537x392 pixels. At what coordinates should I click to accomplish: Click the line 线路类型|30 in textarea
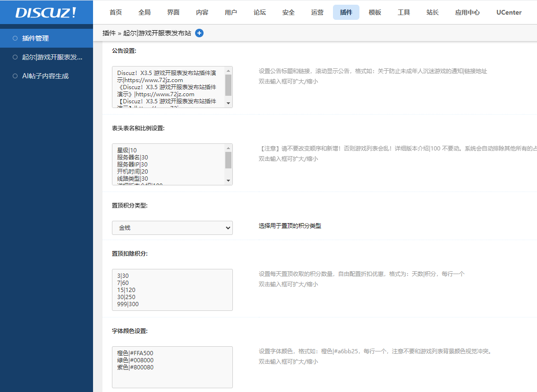coord(133,179)
